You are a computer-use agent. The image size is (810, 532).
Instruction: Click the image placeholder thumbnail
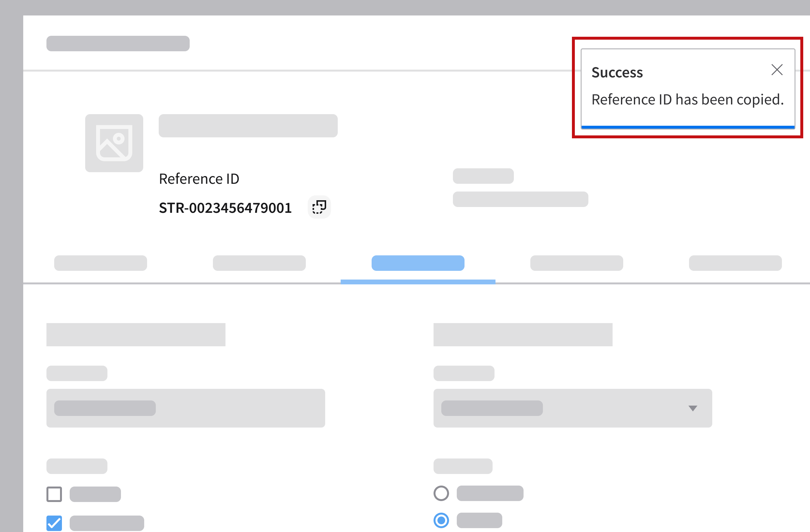point(114,143)
